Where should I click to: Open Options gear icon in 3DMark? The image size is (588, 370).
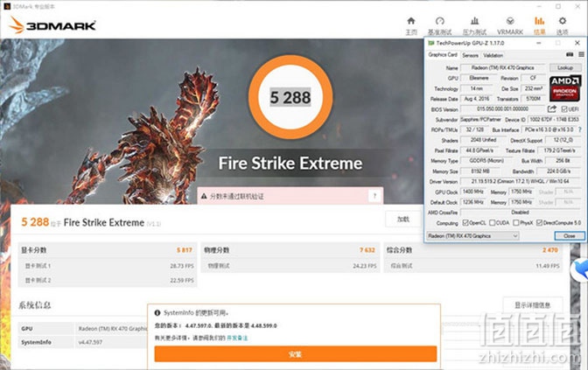pyautogui.click(x=562, y=21)
